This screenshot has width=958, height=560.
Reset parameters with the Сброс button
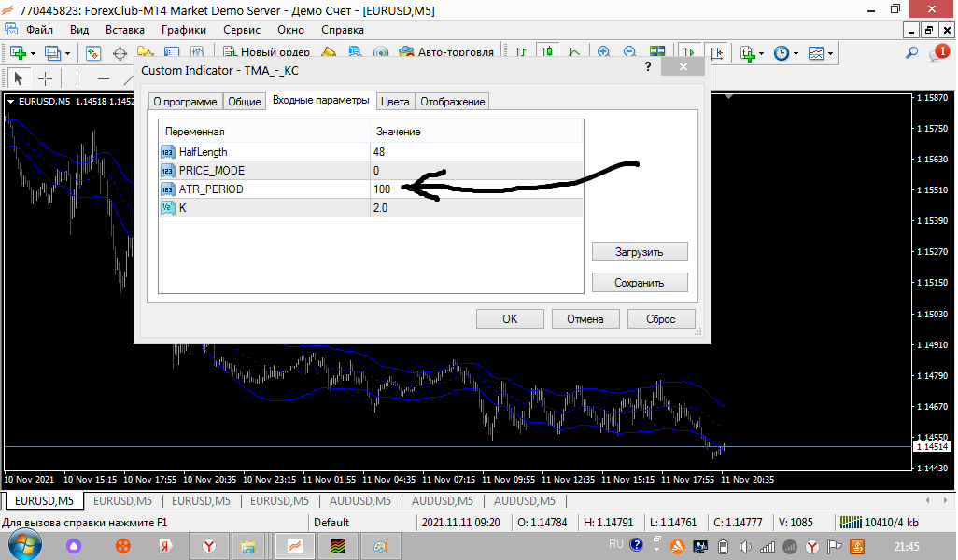tap(661, 319)
